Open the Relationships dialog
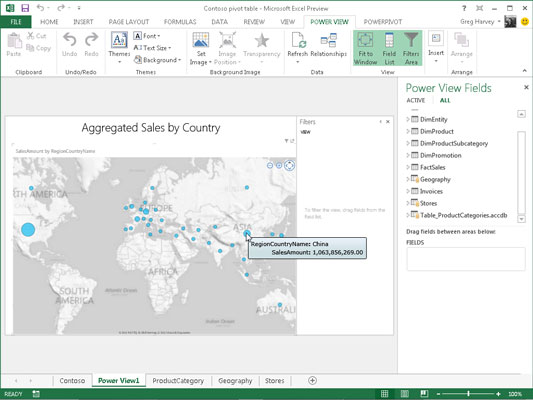Image resolution: width=533 pixels, height=400 pixels. point(328,45)
